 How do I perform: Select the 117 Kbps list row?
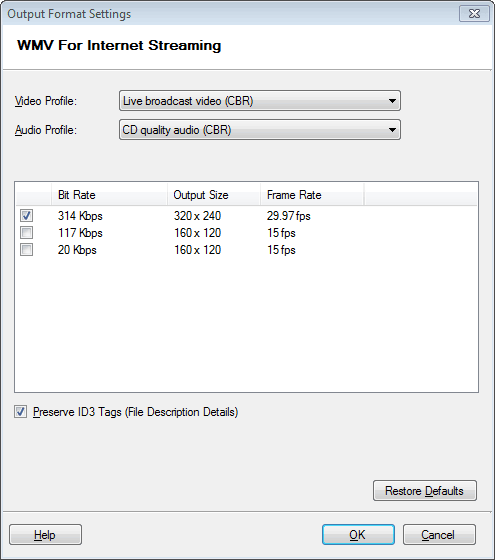[246, 233]
